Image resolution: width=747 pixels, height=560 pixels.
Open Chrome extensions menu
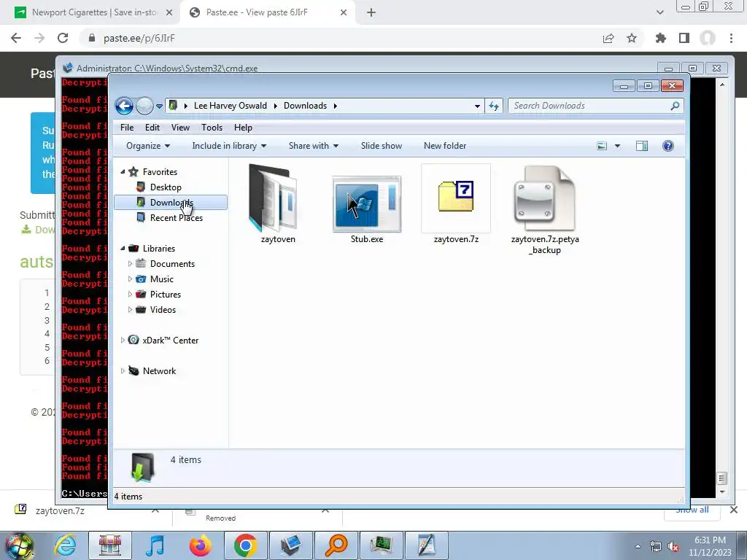(660, 38)
